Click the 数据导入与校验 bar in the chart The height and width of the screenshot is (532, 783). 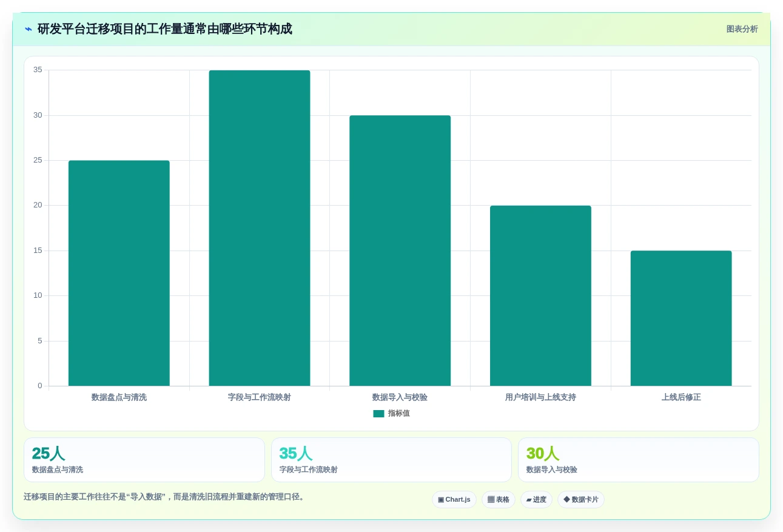(400, 251)
